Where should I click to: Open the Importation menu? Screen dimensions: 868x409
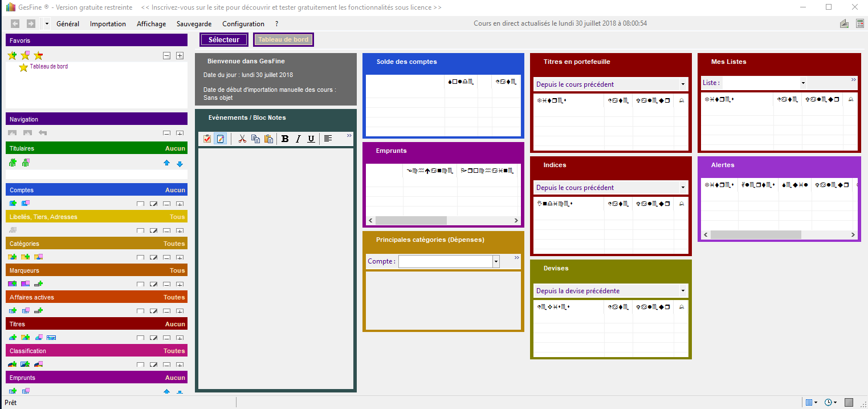point(108,24)
